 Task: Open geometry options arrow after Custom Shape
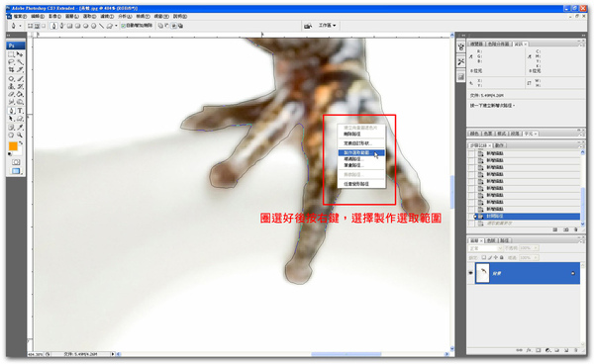(x=116, y=26)
